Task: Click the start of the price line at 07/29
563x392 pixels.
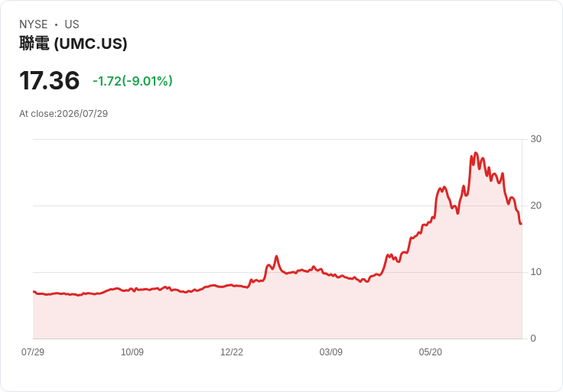Action: click(x=34, y=292)
